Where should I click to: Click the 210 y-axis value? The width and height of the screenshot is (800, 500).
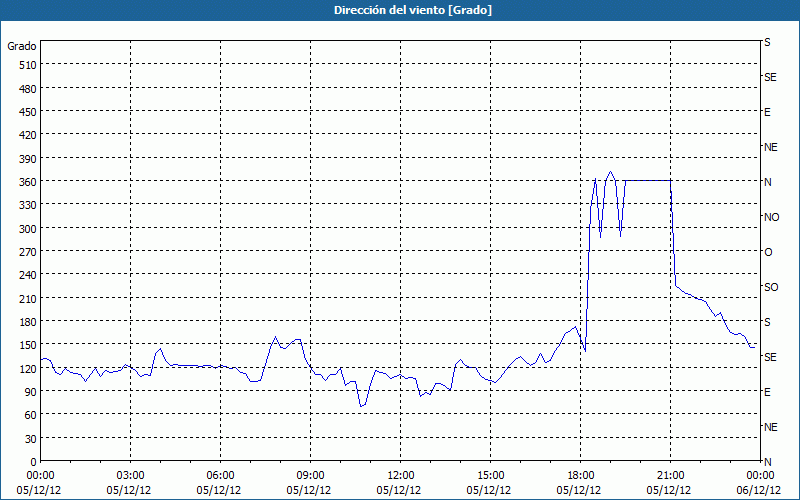(x=28, y=298)
